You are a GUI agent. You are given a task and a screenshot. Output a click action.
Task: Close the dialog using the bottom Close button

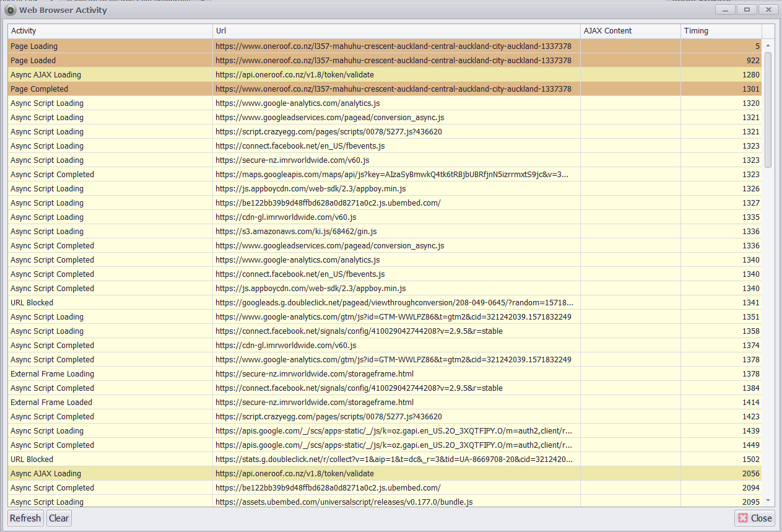754,518
